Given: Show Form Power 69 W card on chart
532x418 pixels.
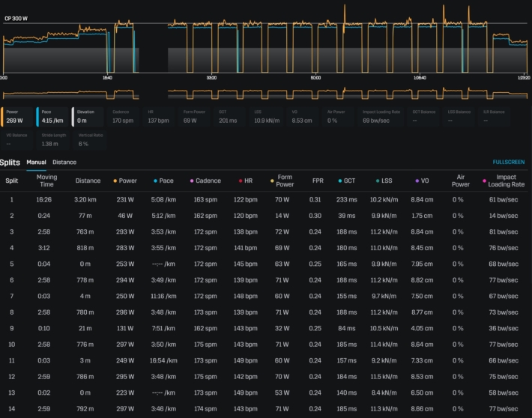Looking at the screenshot, I should pyautogui.click(x=196, y=115).
